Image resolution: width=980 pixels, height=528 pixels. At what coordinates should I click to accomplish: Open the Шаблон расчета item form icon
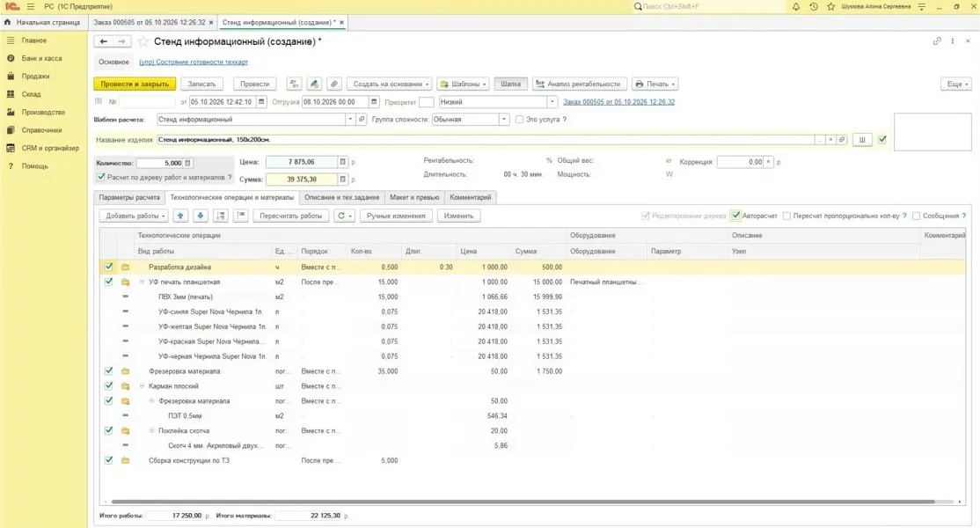point(362,120)
